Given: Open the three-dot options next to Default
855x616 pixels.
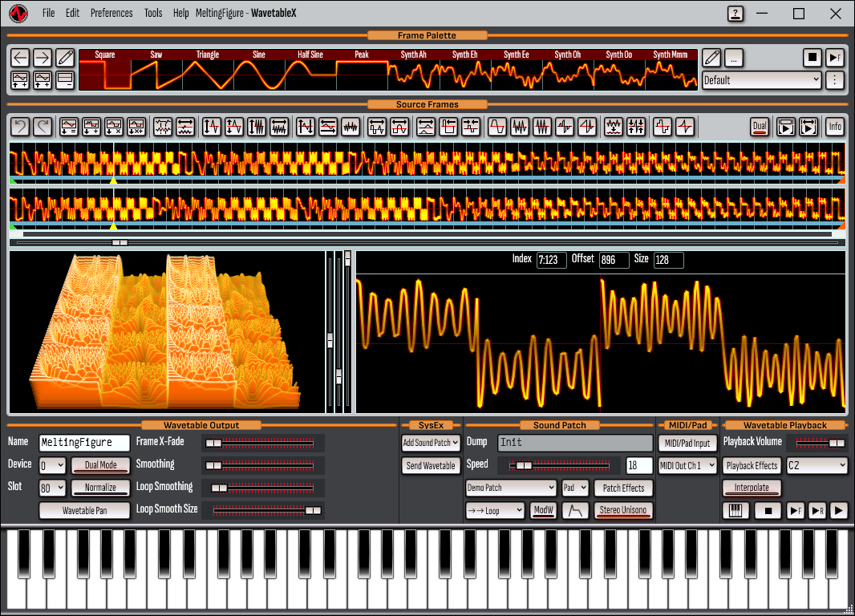Looking at the screenshot, I should click(x=834, y=80).
